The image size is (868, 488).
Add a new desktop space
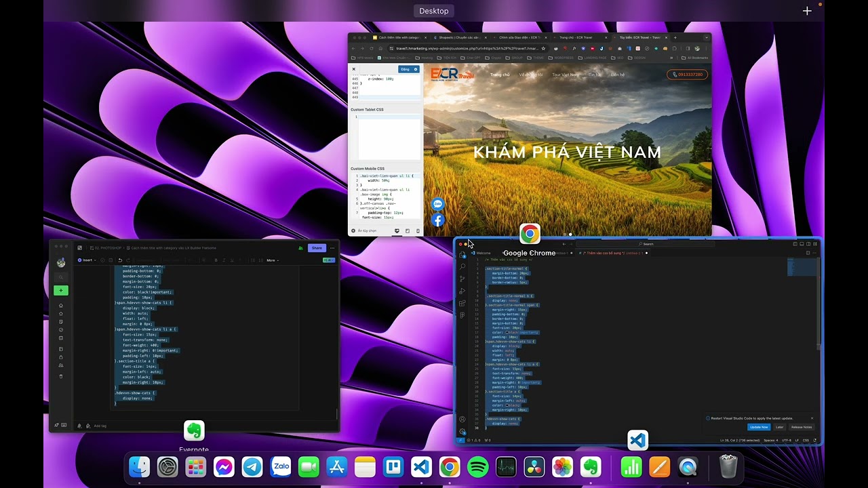[x=807, y=11]
